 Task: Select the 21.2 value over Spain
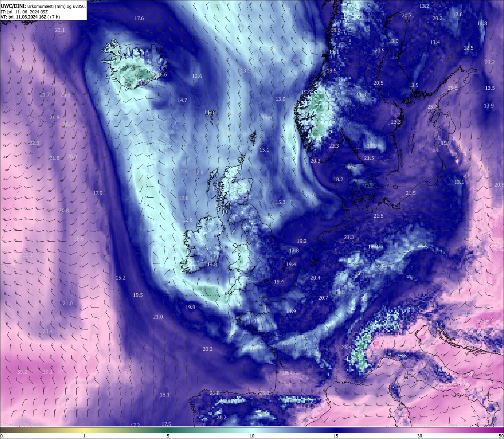pyautogui.click(x=221, y=418)
